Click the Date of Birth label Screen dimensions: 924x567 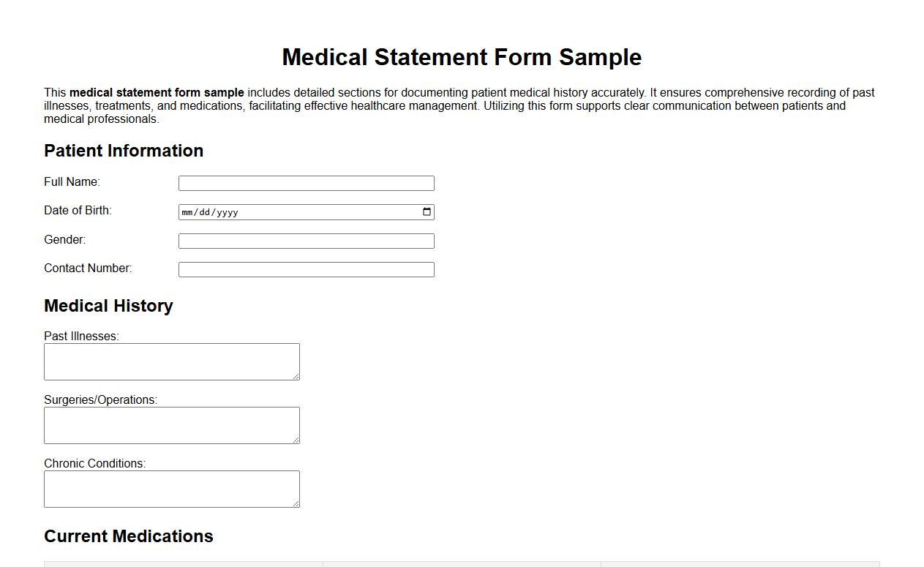(78, 210)
